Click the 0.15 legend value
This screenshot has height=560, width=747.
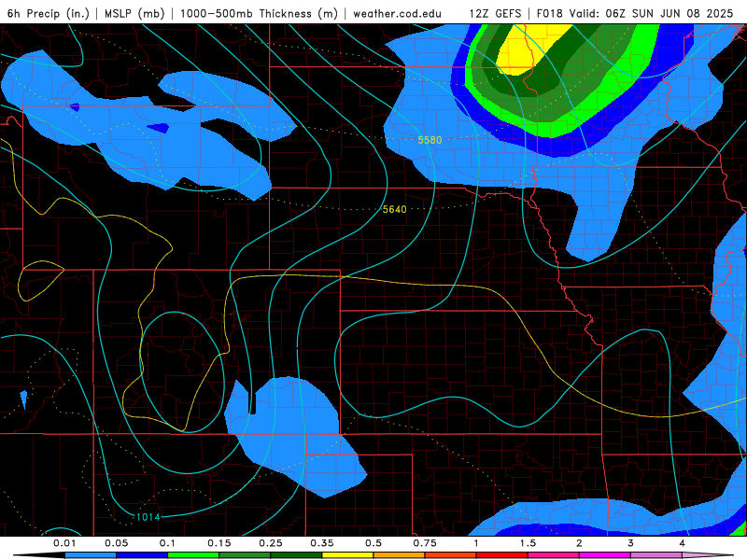219,543
